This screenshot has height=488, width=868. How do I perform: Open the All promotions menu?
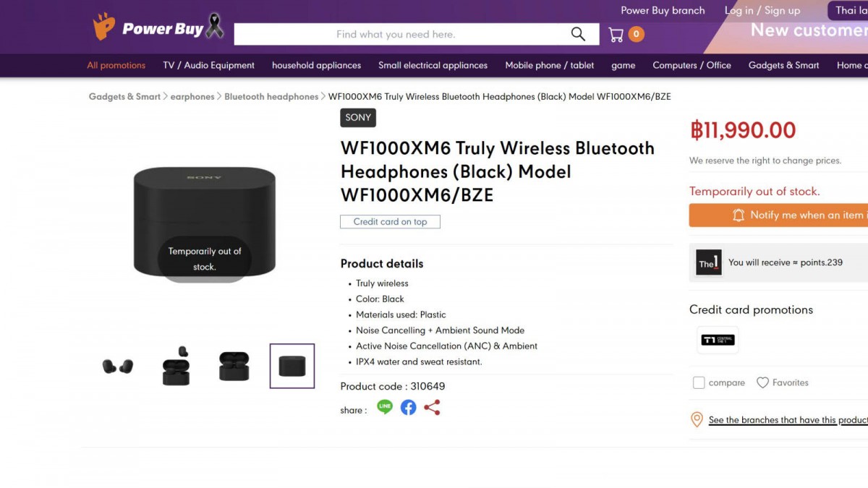pos(116,65)
